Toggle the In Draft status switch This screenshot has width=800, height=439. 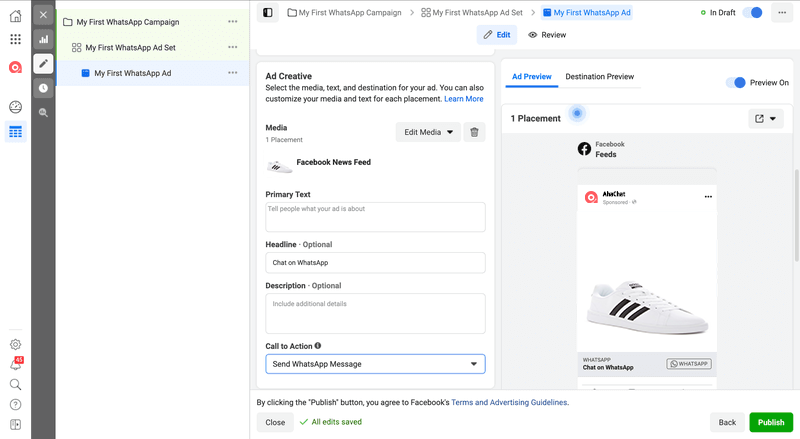pos(753,12)
